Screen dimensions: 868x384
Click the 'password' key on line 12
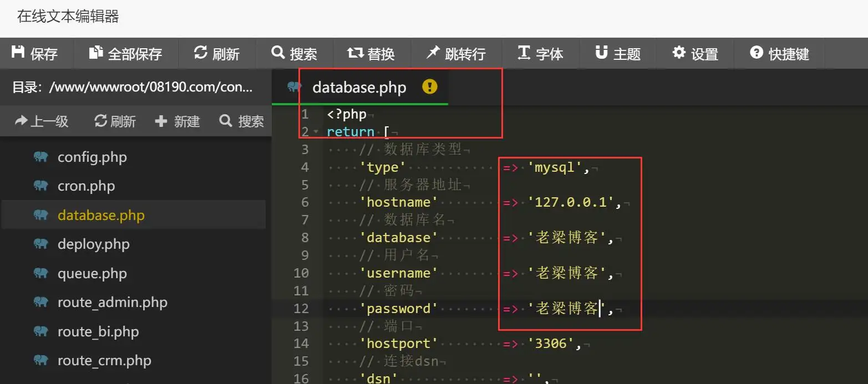[399, 308]
